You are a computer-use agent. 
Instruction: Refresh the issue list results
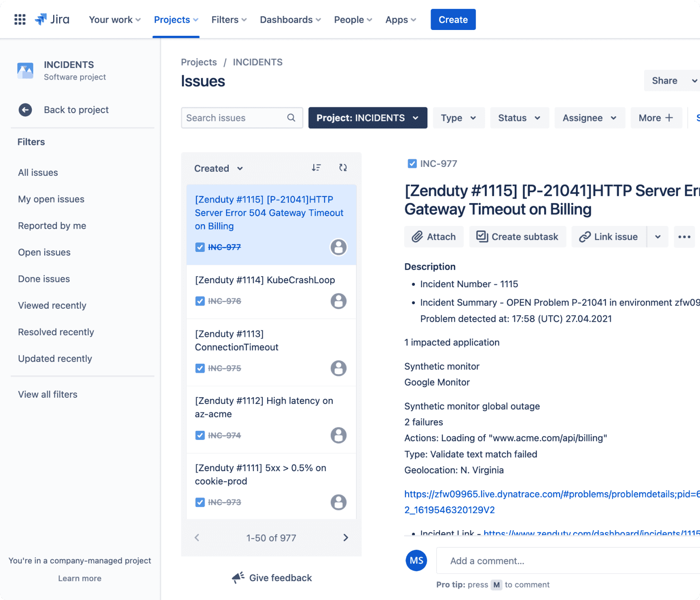(x=343, y=168)
